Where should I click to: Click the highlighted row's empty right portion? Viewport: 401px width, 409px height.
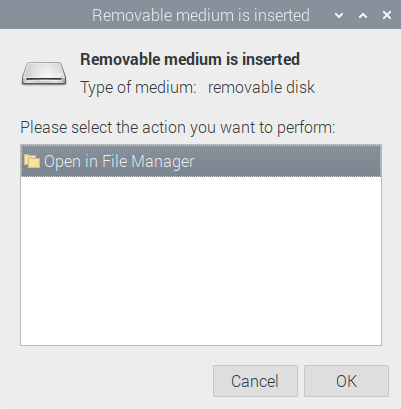(x=288, y=161)
